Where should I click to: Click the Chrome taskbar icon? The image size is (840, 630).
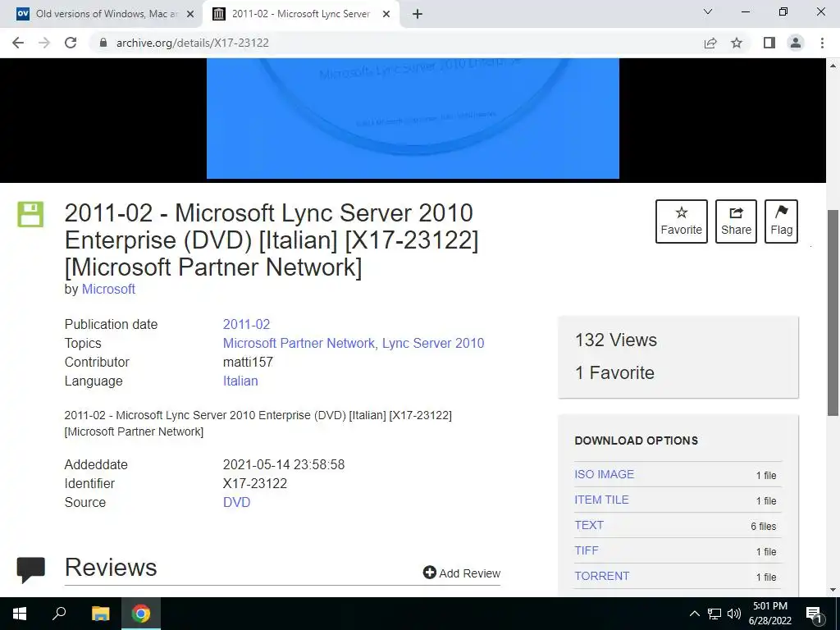coord(141,614)
